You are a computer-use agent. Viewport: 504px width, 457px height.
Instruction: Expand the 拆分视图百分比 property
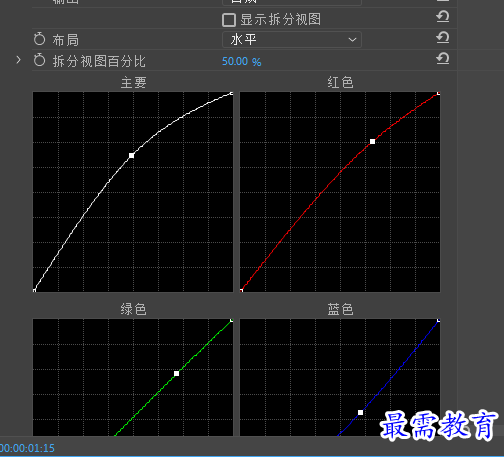tap(19, 60)
